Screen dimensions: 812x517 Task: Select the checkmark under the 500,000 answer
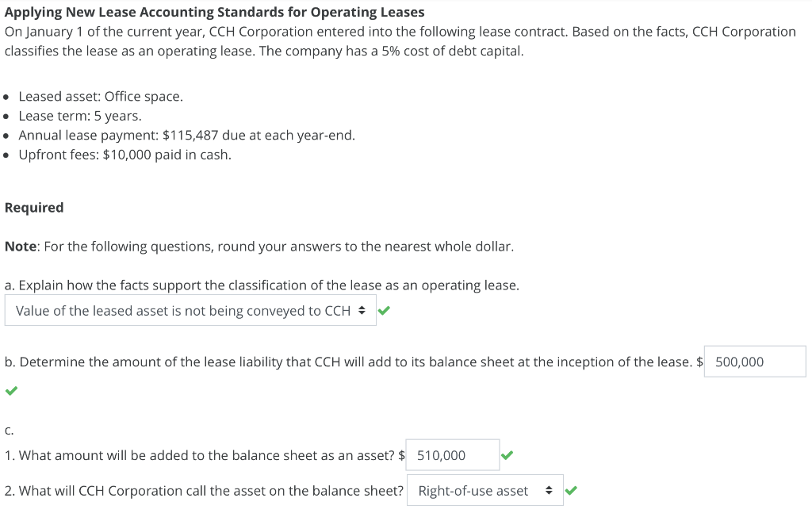coord(10,393)
